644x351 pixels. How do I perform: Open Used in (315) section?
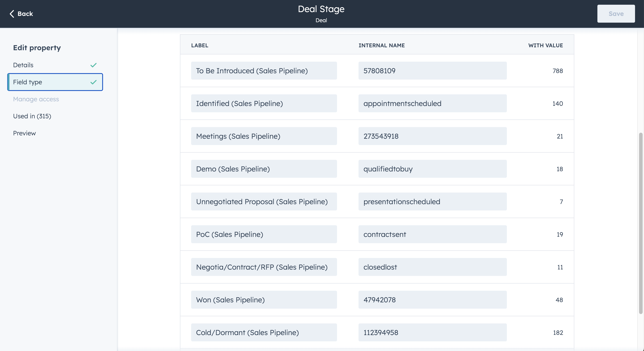(x=32, y=116)
